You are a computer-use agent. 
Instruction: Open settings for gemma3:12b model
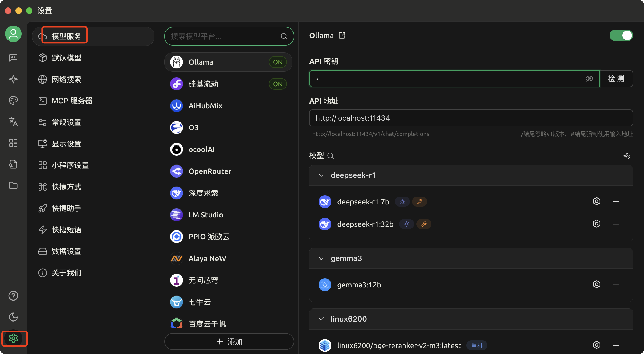597,285
